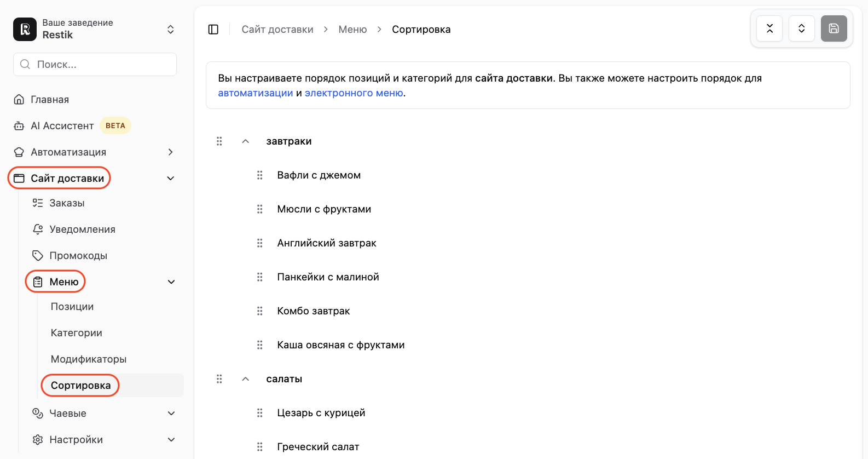This screenshot has width=868, height=459.
Task: Collapse the завтраки category chevron
Action: click(246, 141)
